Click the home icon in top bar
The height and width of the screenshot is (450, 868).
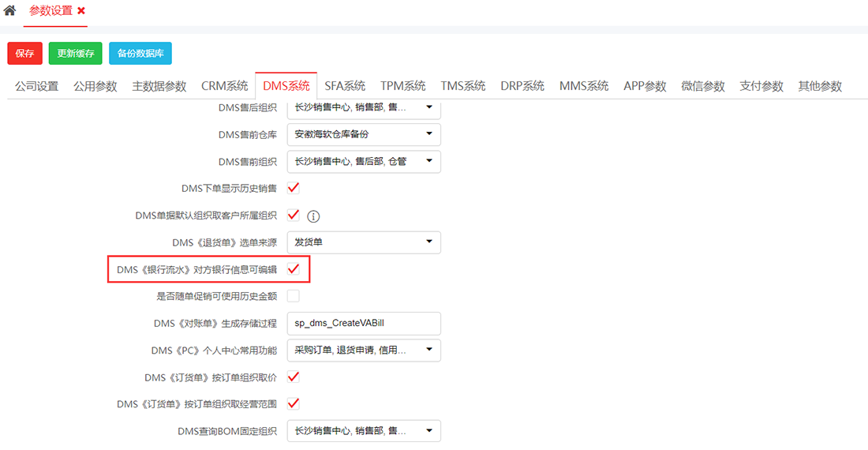click(x=9, y=11)
